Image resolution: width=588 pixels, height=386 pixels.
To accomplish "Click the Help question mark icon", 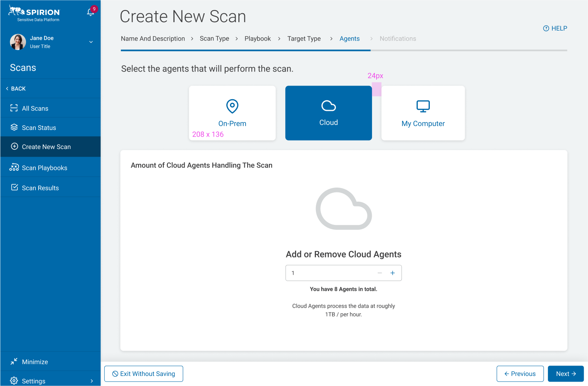I will 546,29.
